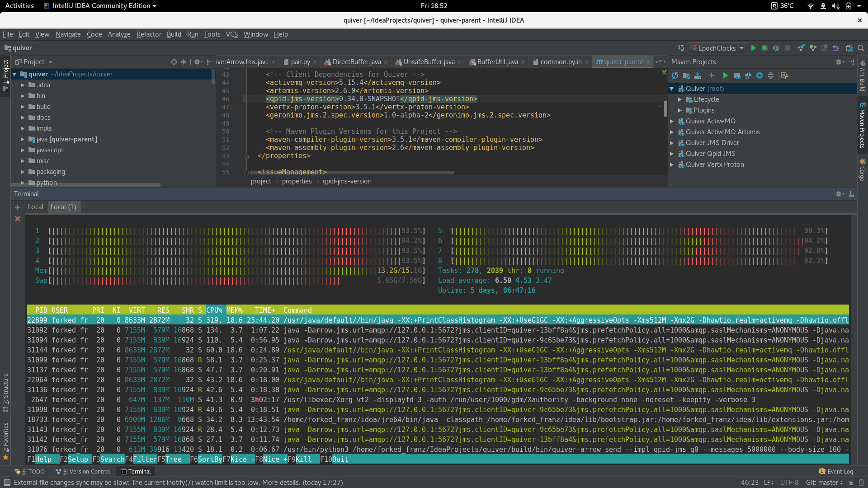The image size is (868, 488).
Task: Add a new terminal session
Action: 18,207
